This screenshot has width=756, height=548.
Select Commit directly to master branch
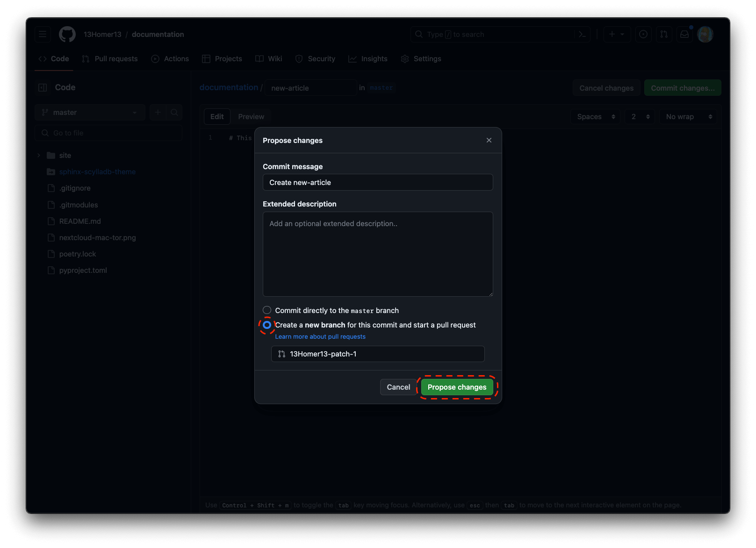pos(267,310)
